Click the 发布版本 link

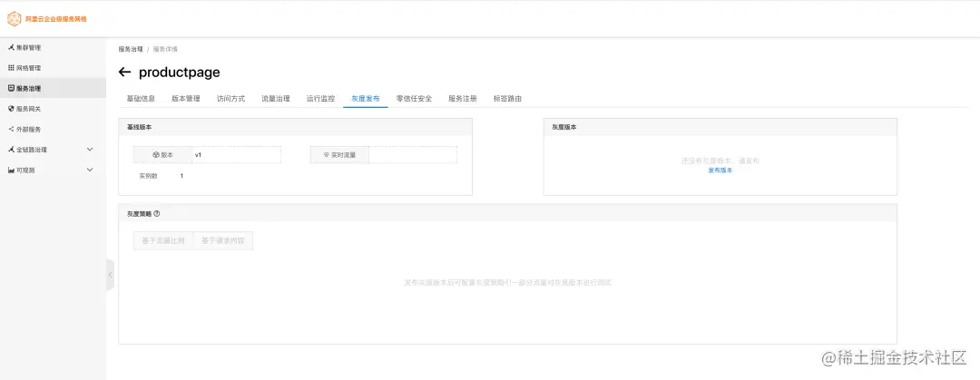pos(720,171)
